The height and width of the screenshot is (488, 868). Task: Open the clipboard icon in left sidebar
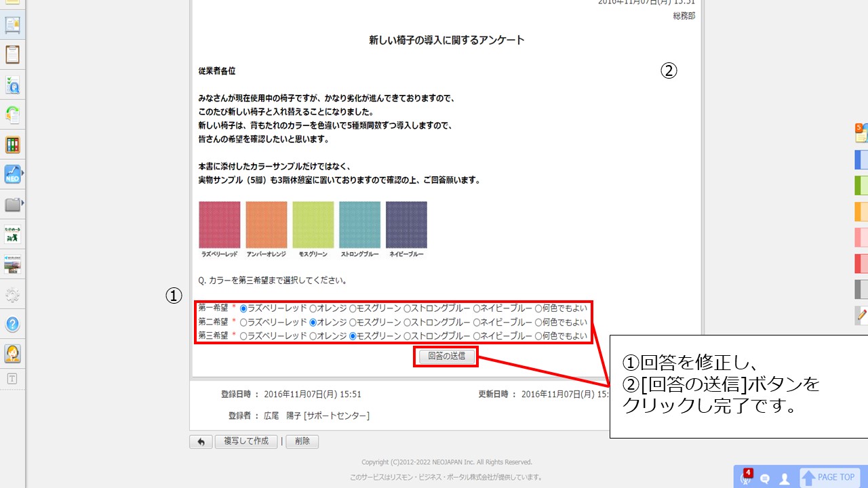12,55
